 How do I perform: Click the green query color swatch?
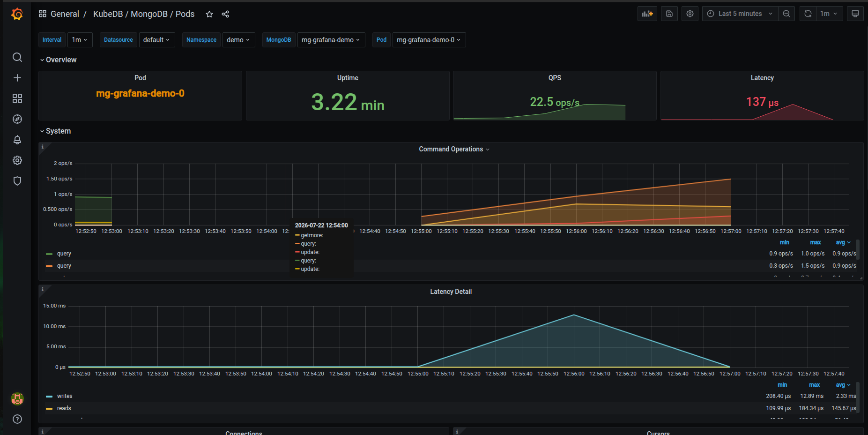pos(49,254)
